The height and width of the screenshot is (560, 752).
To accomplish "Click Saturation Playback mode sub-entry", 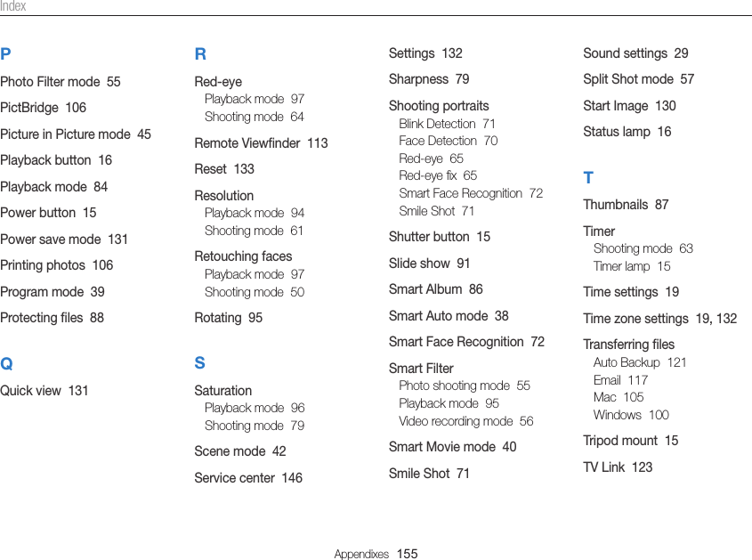I will 254,408.
